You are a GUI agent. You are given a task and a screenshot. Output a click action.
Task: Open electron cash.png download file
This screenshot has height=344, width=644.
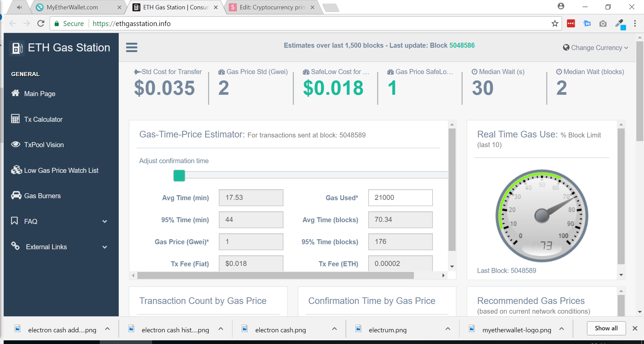(280, 330)
